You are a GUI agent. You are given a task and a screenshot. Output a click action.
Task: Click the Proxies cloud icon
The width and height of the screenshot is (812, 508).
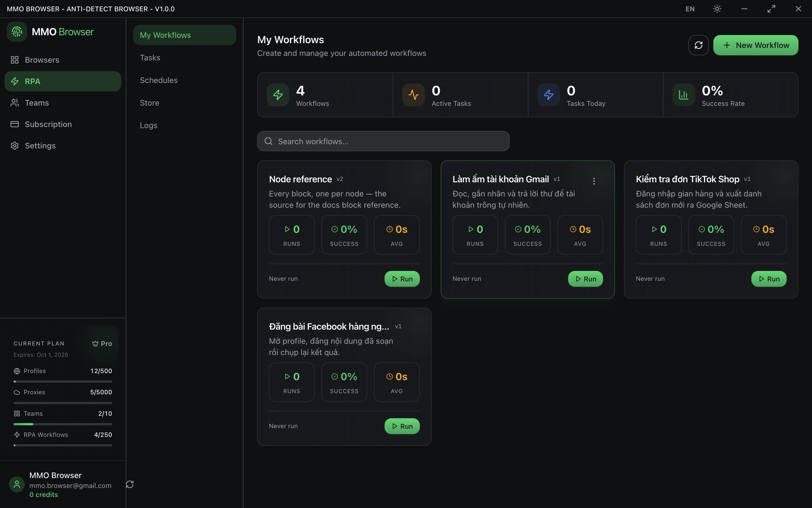tap(17, 392)
